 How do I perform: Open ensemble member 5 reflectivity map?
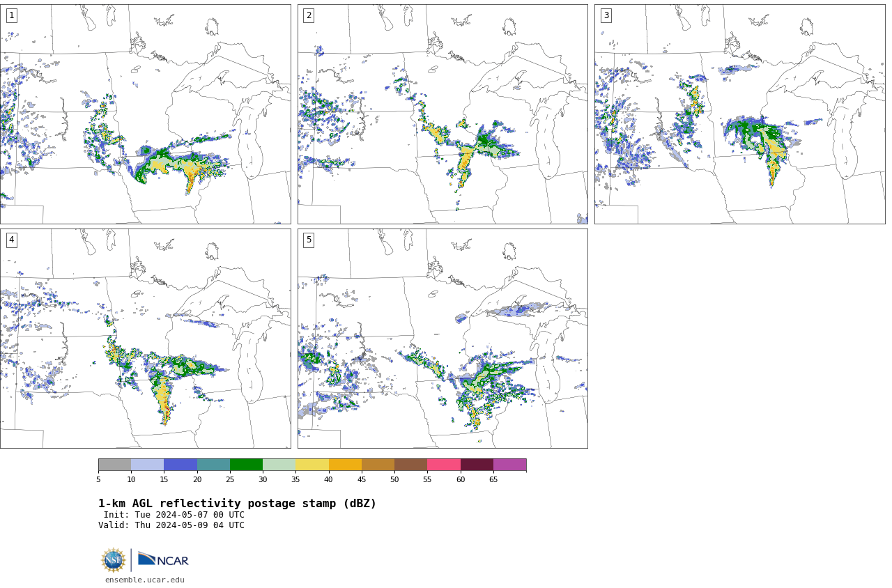point(443,339)
